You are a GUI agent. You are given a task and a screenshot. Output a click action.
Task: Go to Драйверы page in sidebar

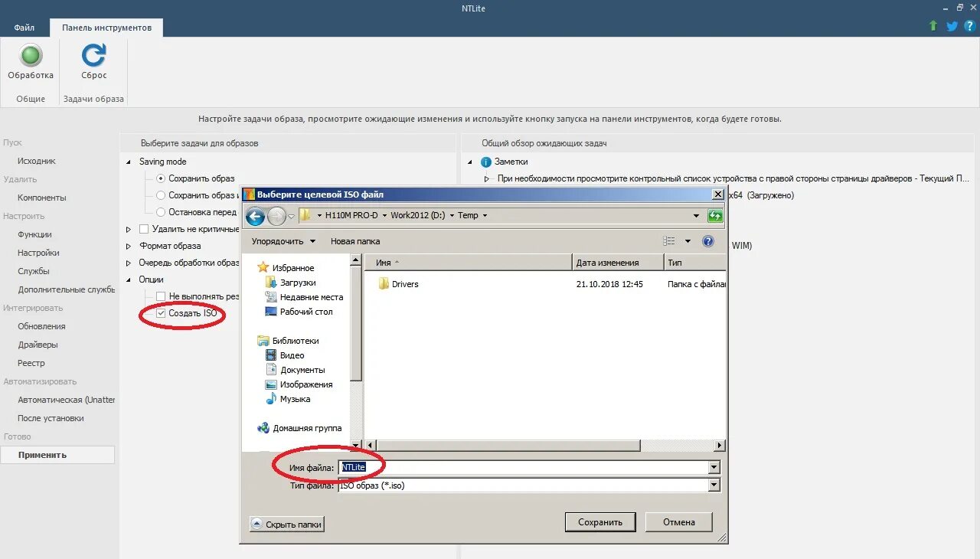(38, 345)
